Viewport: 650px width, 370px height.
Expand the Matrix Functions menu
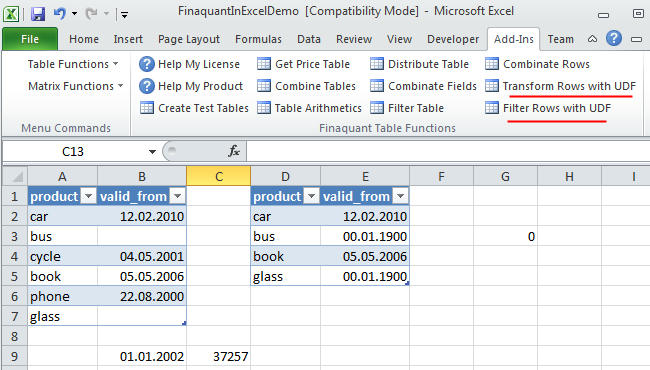click(x=75, y=86)
